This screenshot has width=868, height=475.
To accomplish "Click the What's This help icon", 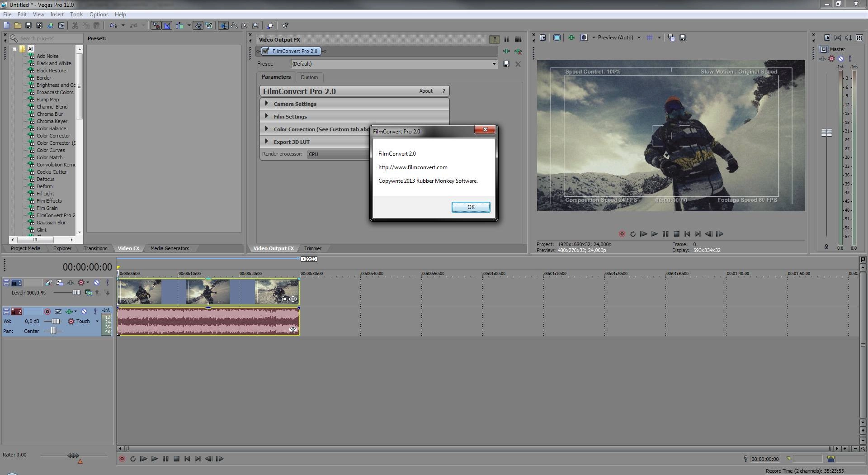I will coord(285,25).
